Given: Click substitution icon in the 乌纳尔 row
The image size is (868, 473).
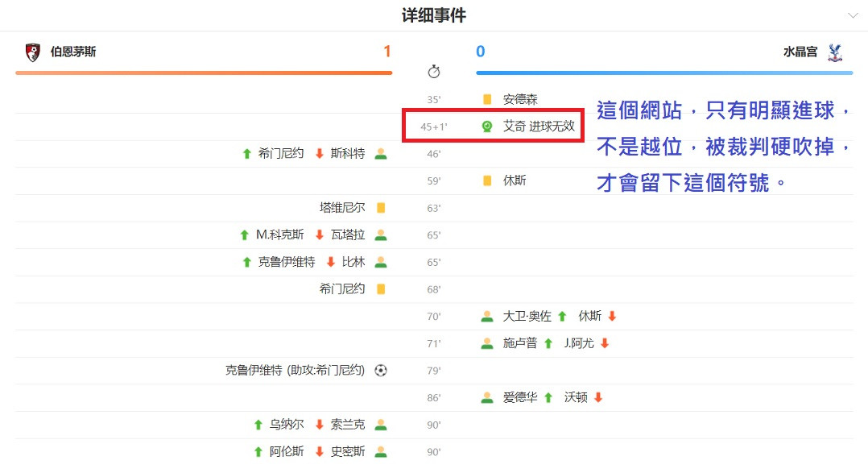Looking at the screenshot, I should click(x=381, y=425).
